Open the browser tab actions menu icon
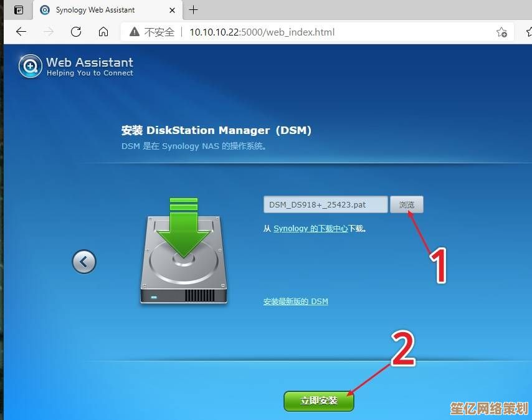 coord(19,10)
